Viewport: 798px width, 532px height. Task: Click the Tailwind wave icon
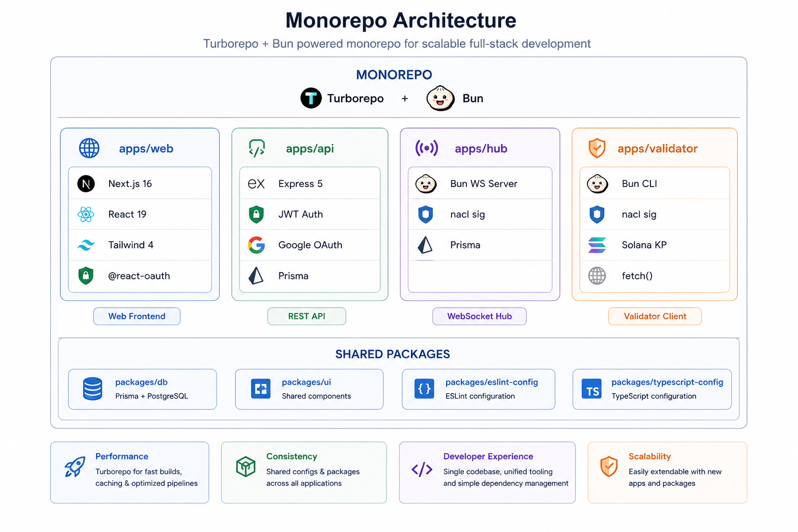86,245
